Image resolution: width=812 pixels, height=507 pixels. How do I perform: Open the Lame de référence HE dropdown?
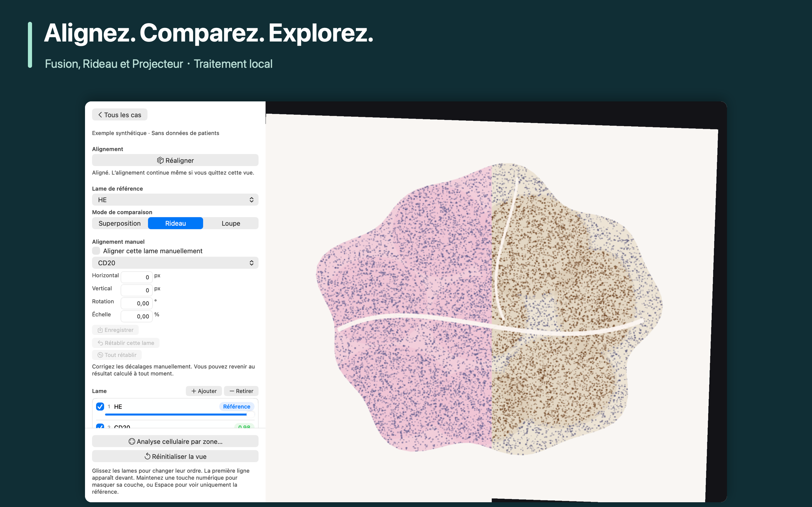pos(175,200)
